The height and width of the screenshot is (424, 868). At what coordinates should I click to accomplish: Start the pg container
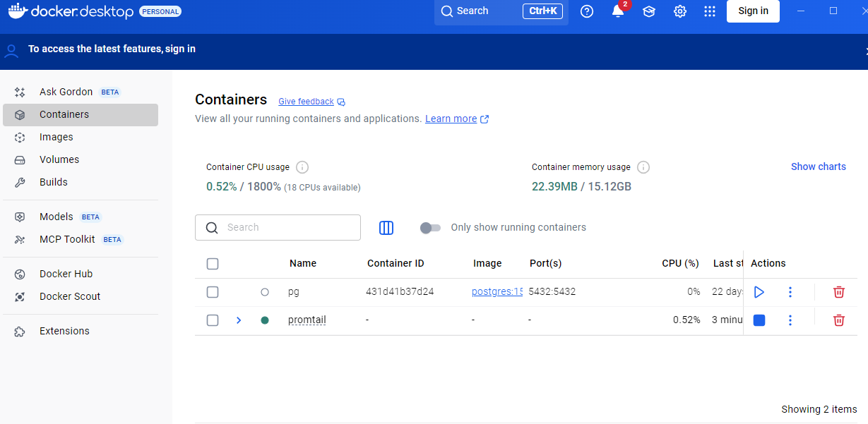point(759,291)
